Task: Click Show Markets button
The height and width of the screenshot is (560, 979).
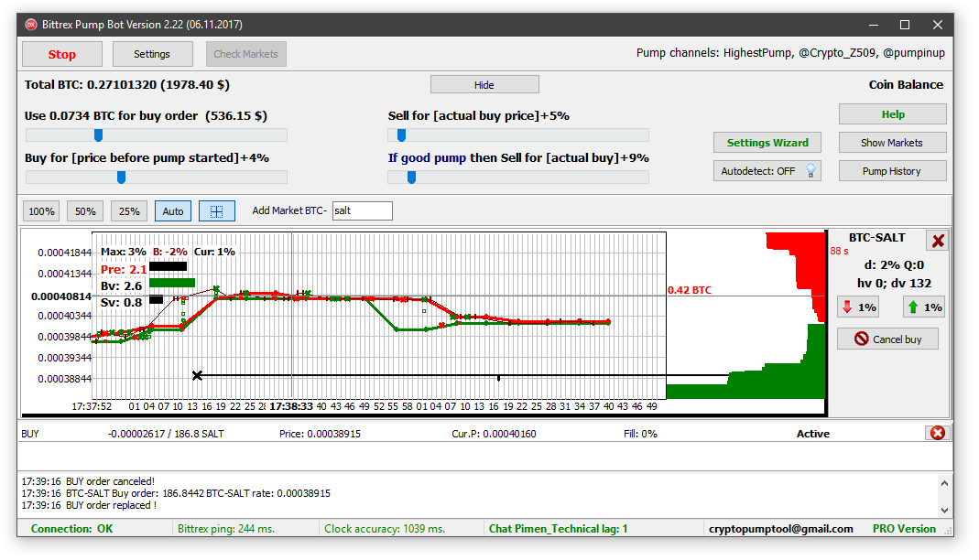Action: pyautogui.click(x=893, y=143)
